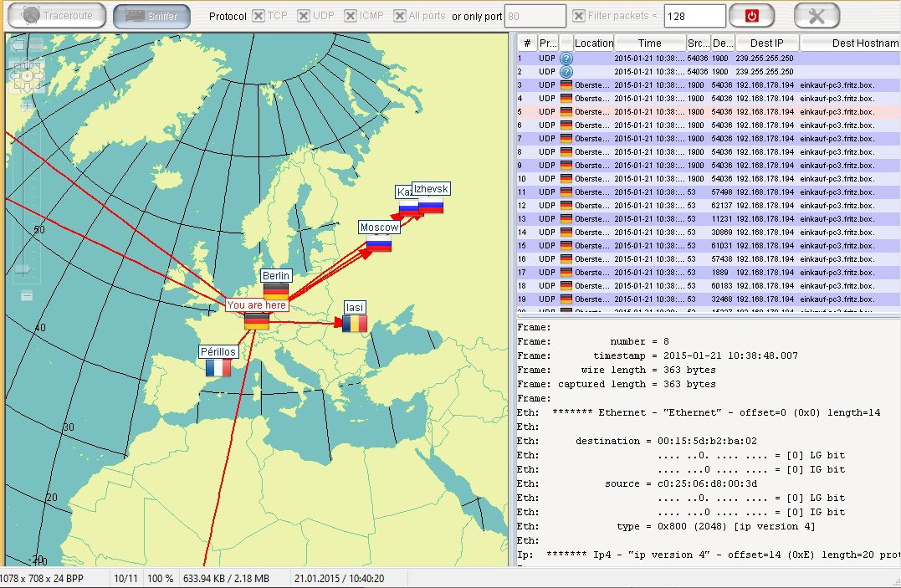
Task: Select the Sniffer mode button
Action: [x=151, y=15]
